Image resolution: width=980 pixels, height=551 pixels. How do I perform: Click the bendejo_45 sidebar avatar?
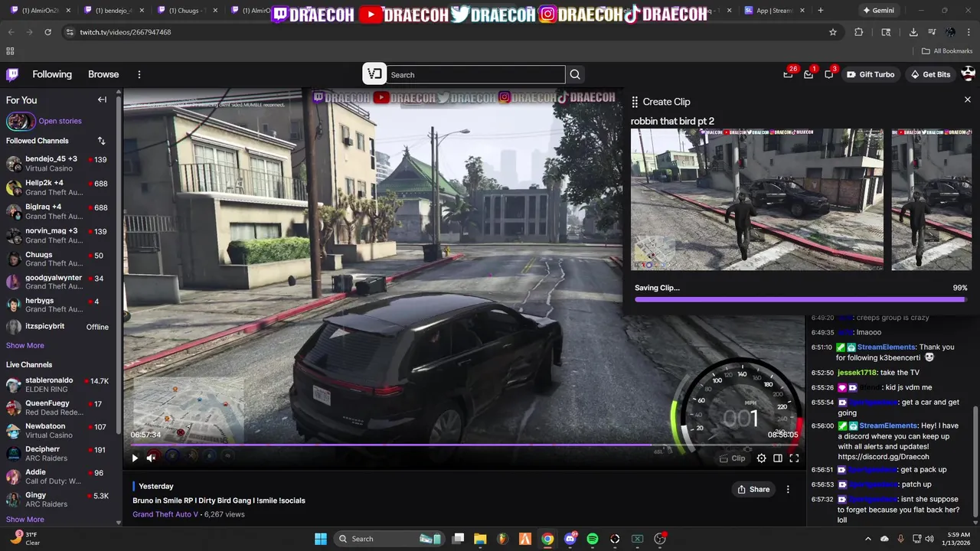coord(14,164)
